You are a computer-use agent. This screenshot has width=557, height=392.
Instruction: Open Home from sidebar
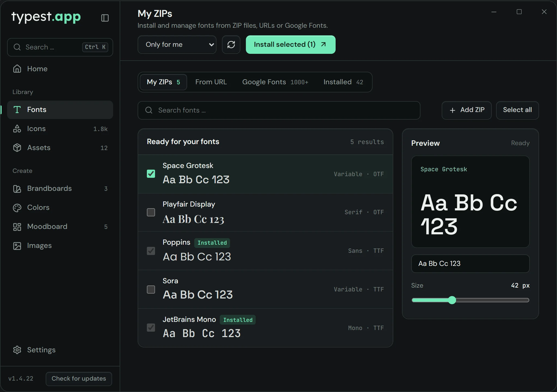click(60, 69)
